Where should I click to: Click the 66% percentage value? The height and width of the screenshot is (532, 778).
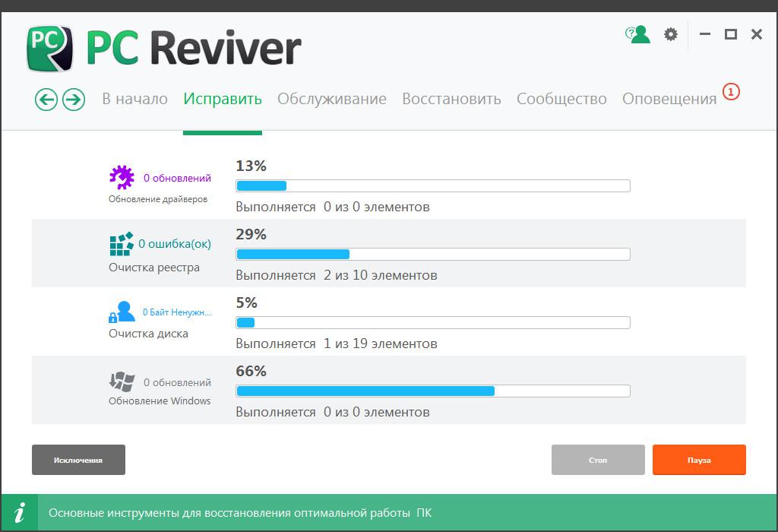[x=251, y=371]
